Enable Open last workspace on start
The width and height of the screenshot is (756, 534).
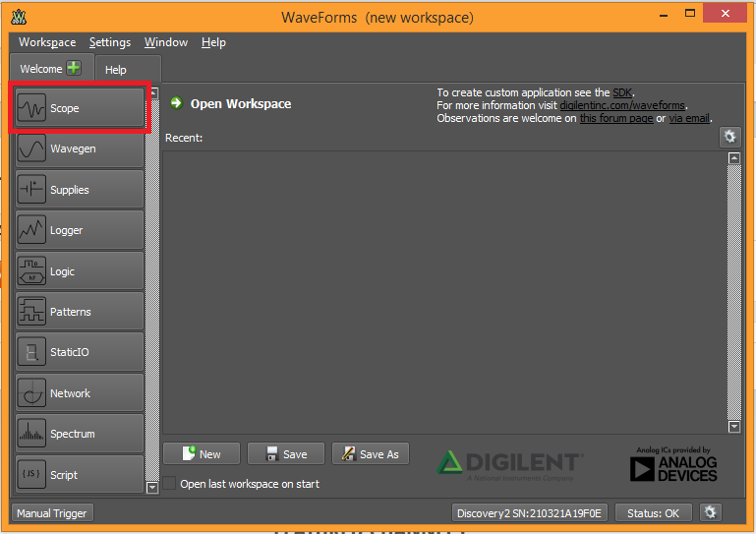click(x=169, y=483)
